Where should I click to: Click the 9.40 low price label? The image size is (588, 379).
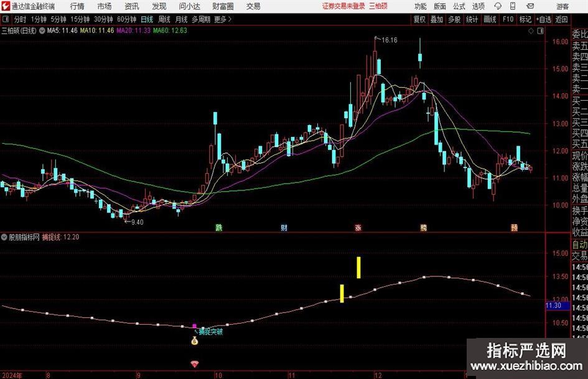[x=137, y=222]
